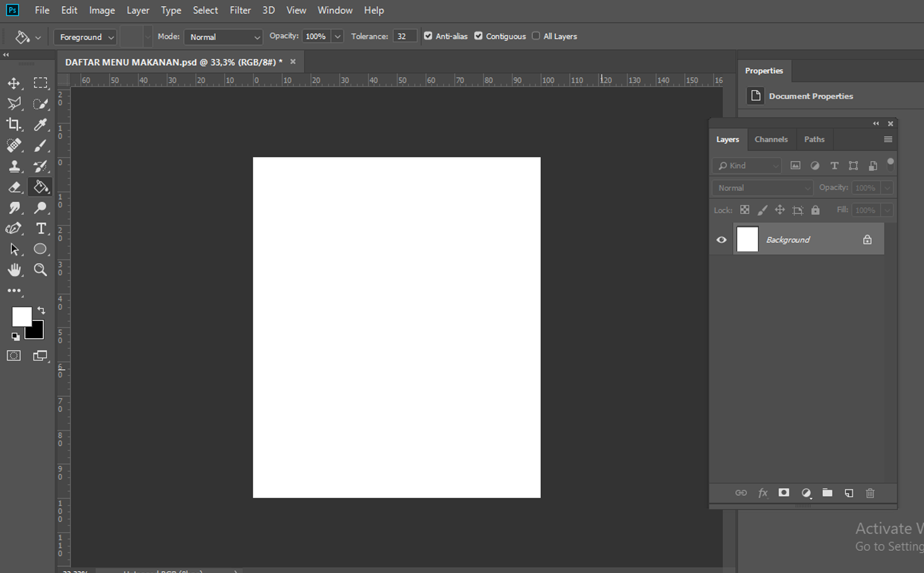Open the Filter menu

tap(240, 10)
